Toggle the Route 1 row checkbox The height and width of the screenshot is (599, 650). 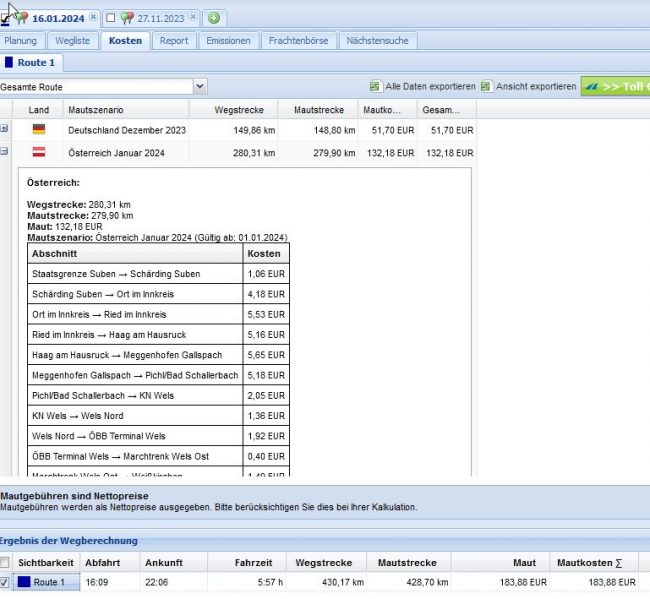pyautogui.click(x=6, y=582)
